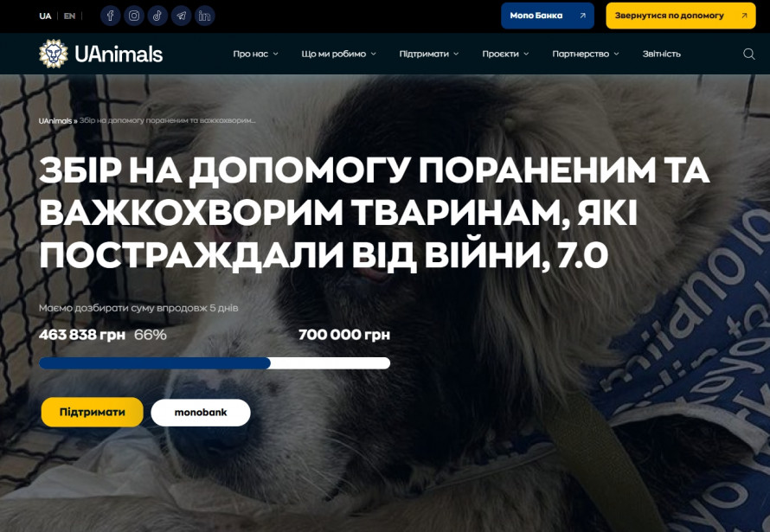The height and width of the screenshot is (532, 770).
Task: Click the white monobank button
Action: pos(201,413)
